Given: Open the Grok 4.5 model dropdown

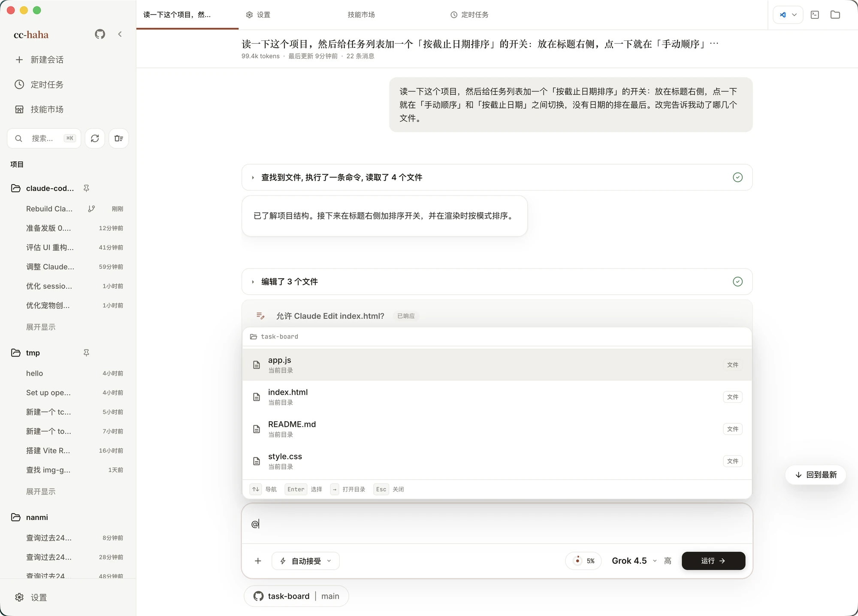Looking at the screenshot, I should [634, 561].
